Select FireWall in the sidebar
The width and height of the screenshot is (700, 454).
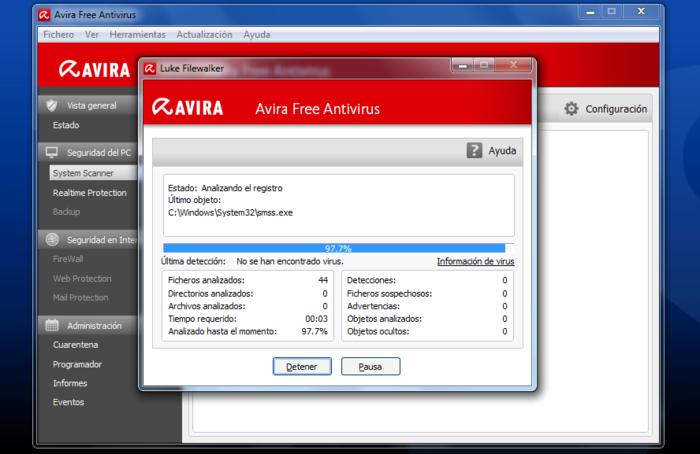click(68, 259)
